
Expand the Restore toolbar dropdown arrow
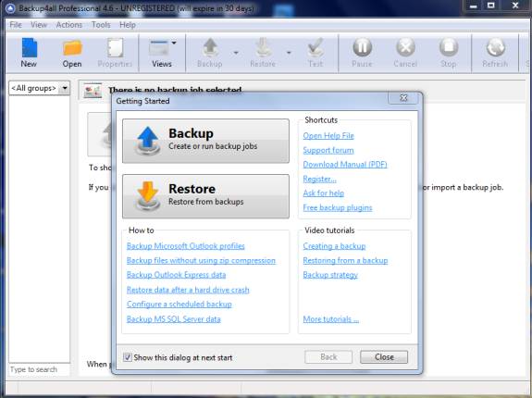tap(289, 53)
